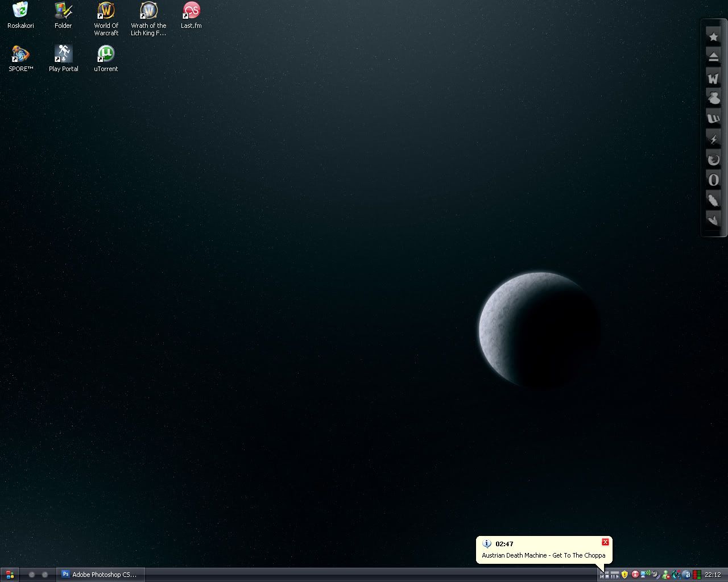
Task: Open the Start menu button
Action: click(x=10, y=575)
